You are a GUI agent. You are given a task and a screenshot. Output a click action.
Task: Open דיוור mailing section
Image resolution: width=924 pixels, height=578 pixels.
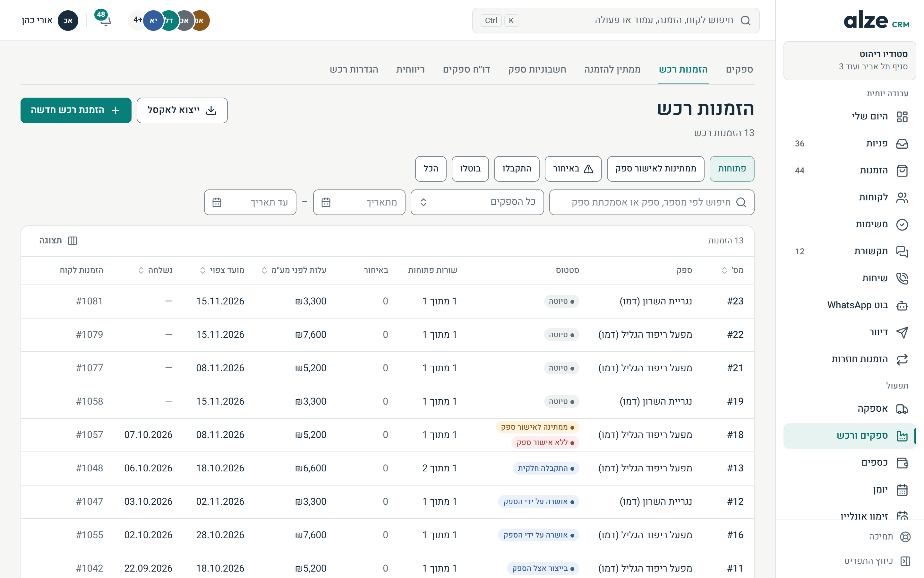850,332
